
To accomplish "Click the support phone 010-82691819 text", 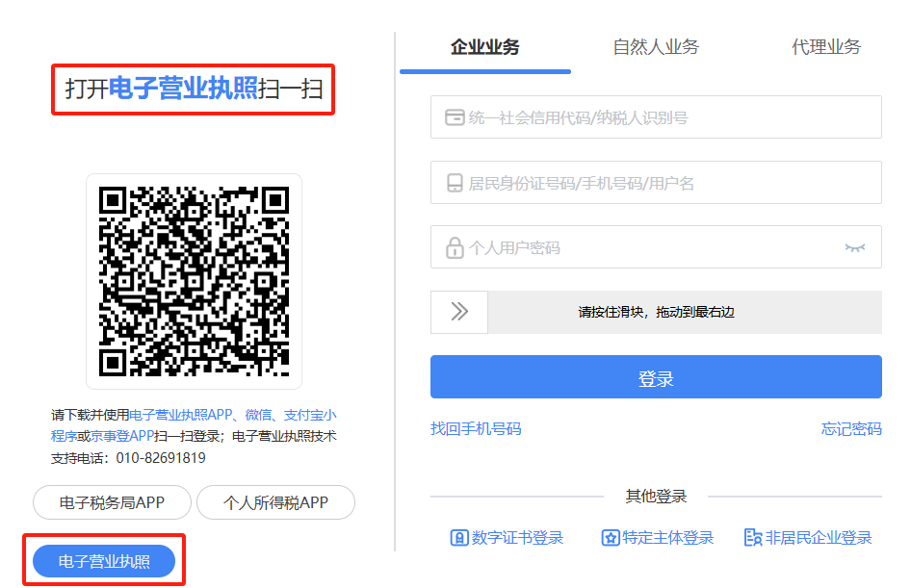I will tap(161, 458).
